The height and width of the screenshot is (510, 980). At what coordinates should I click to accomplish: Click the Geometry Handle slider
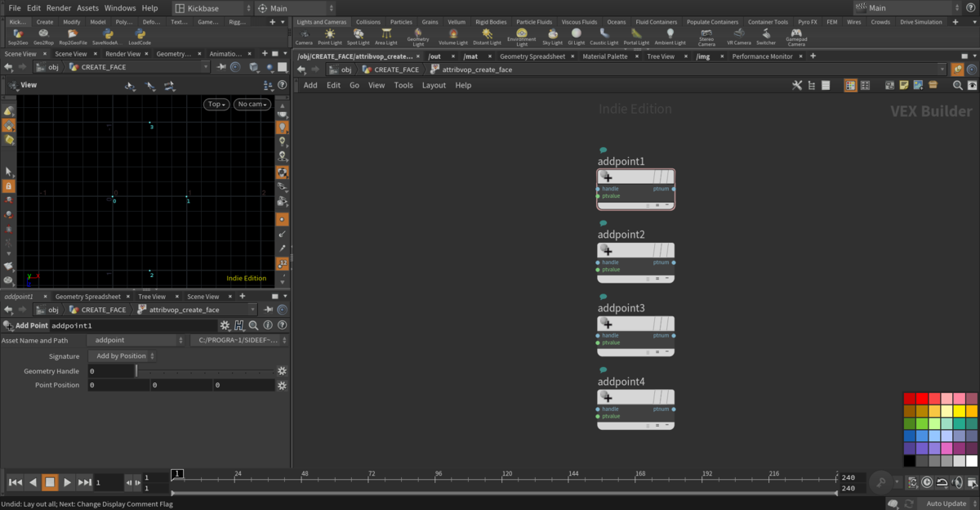[x=205, y=371]
